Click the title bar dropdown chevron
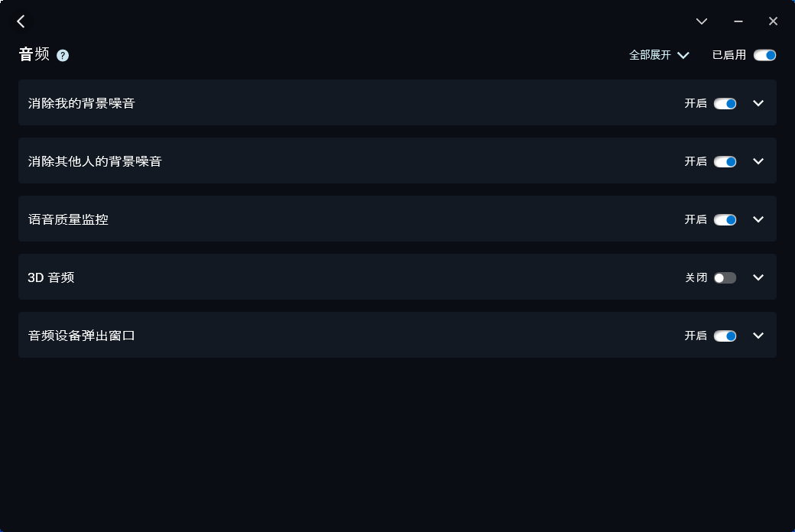 [x=701, y=21]
